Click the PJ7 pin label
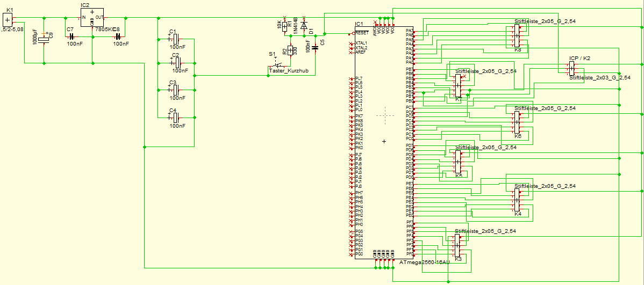 359,155
